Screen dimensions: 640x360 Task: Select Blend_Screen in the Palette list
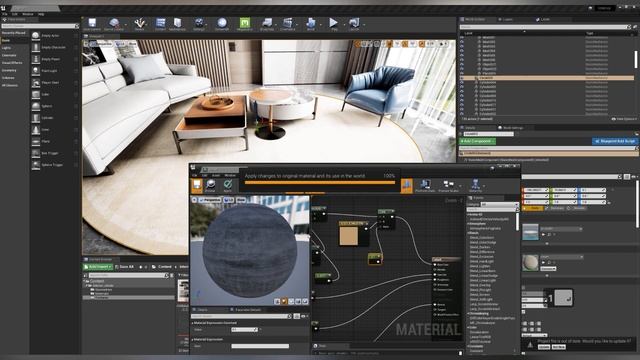click(x=480, y=295)
